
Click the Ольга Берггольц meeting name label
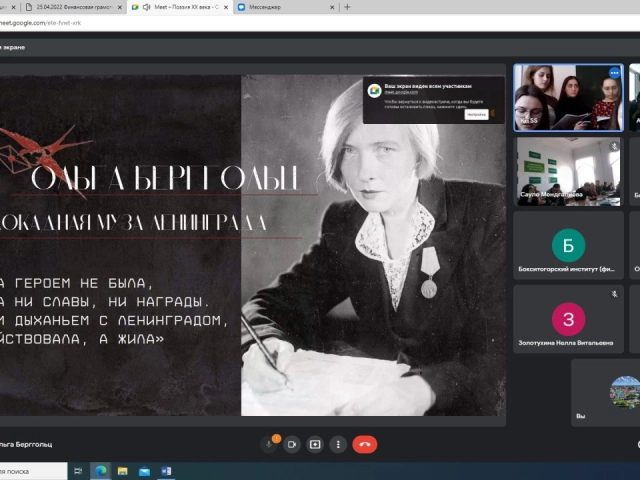coord(25,444)
